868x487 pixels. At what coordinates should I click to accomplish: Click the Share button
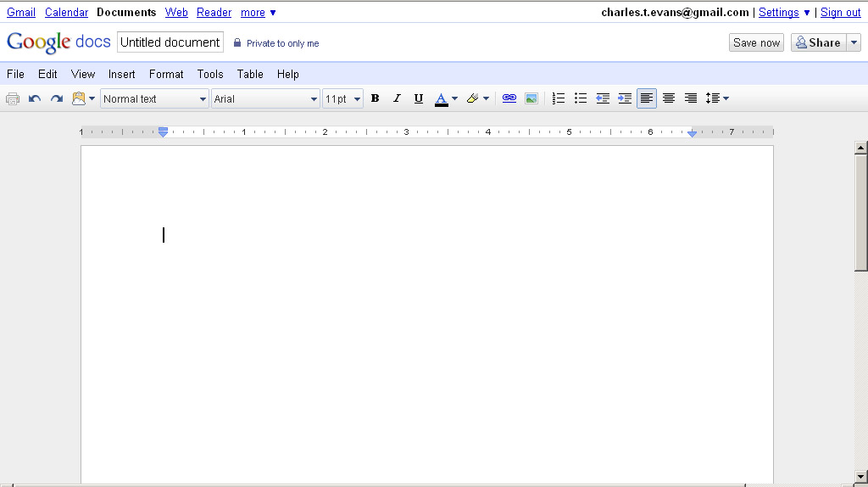819,42
